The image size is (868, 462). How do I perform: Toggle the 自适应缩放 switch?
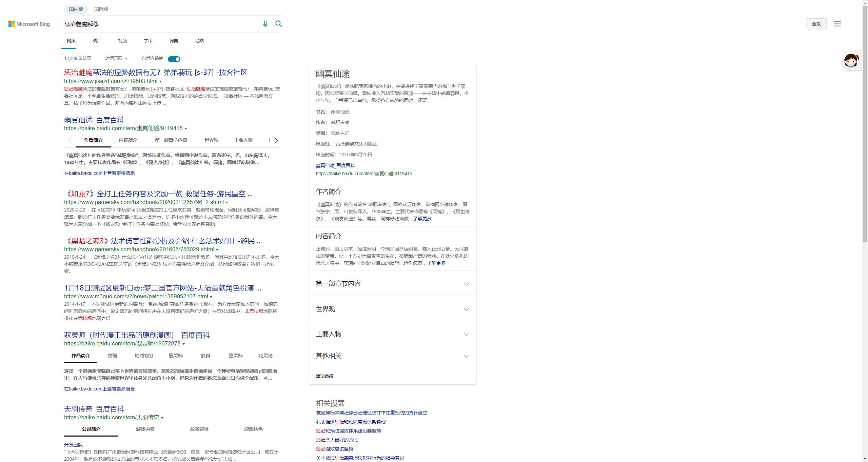tap(174, 59)
